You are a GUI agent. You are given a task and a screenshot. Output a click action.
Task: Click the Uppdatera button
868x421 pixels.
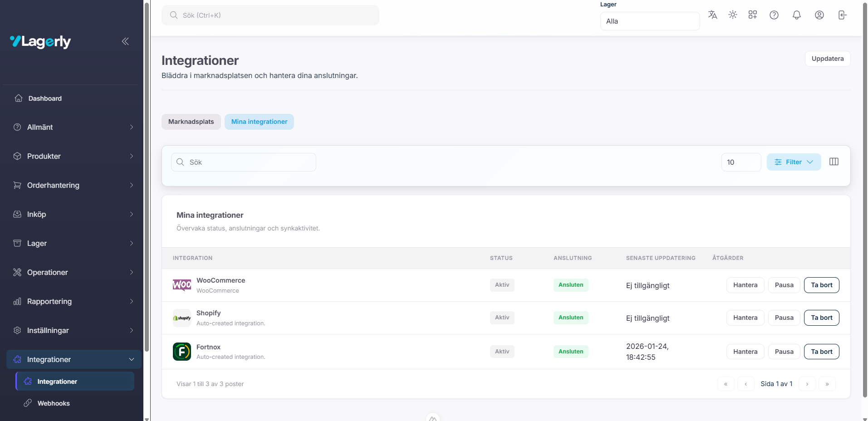(x=827, y=59)
